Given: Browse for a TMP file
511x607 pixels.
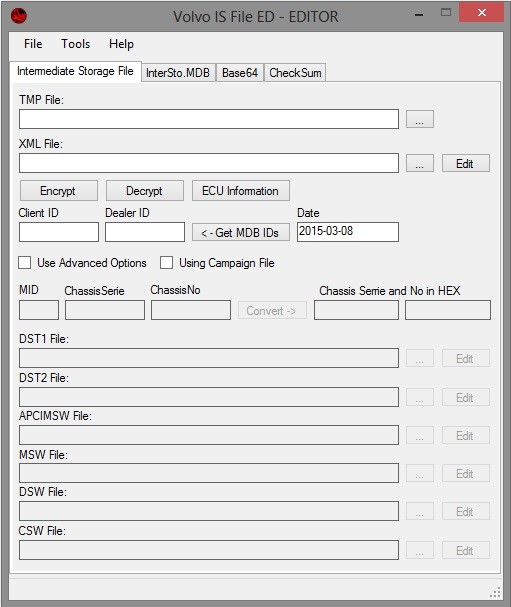Looking at the screenshot, I should click(x=420, y=119).
